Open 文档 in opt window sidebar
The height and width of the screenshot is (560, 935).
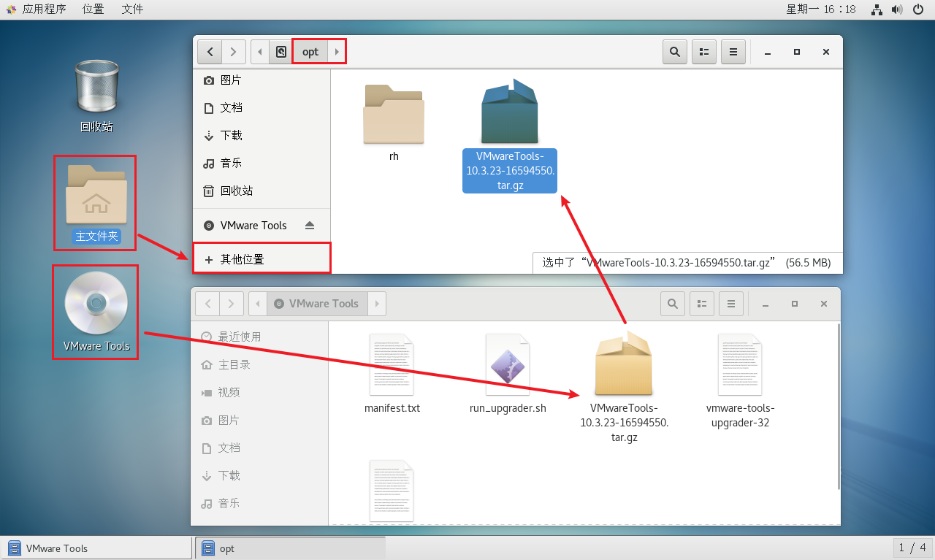(x=262, y=108)
